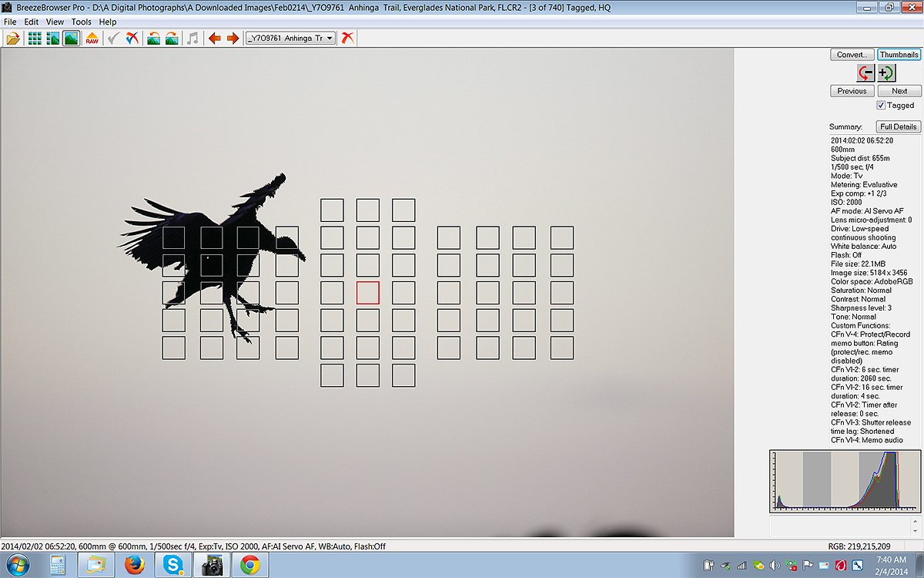Open the File menu
This screenshot has height=578, width=924.
tap(10, 22)
